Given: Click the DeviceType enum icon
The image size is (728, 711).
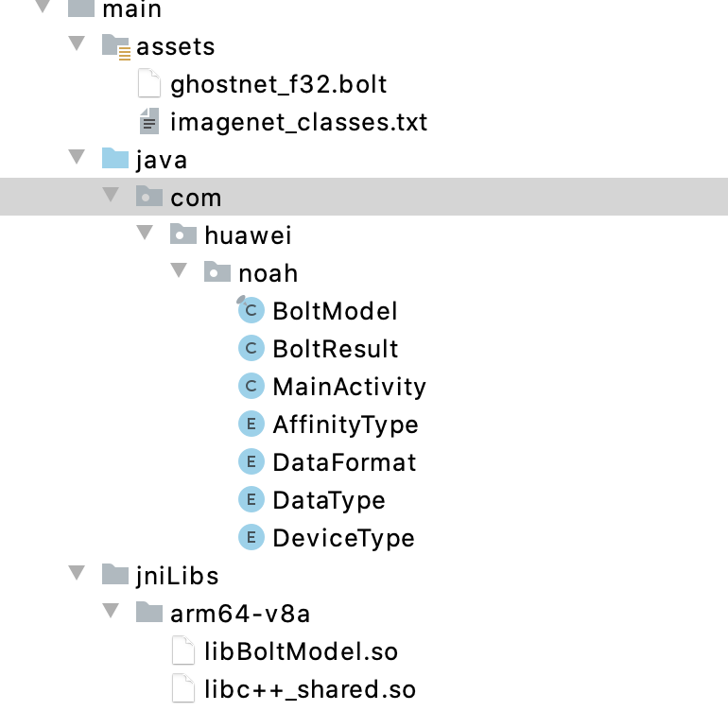Looking at the screenshot, I should [x=251, y=538].
